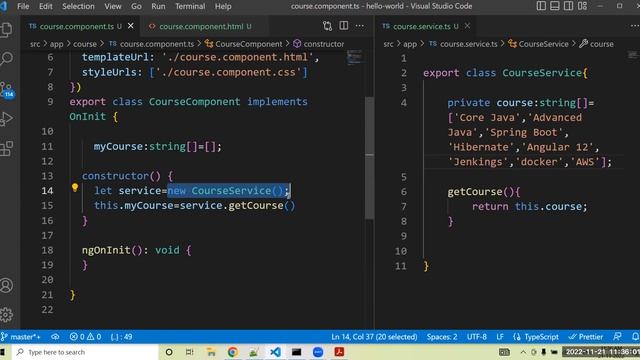Screen dimensions: 640x360
Task: Change encoding via UTF-8 status item
Action: pos(476,337)
